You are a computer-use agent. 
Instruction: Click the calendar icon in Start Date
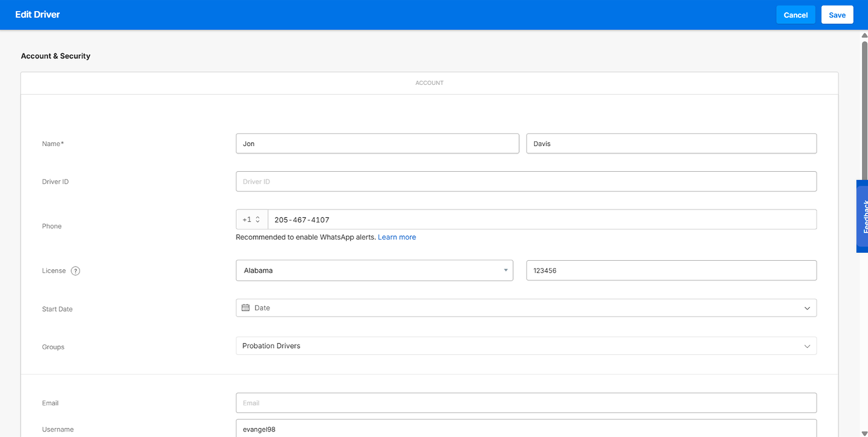[246, 308]
